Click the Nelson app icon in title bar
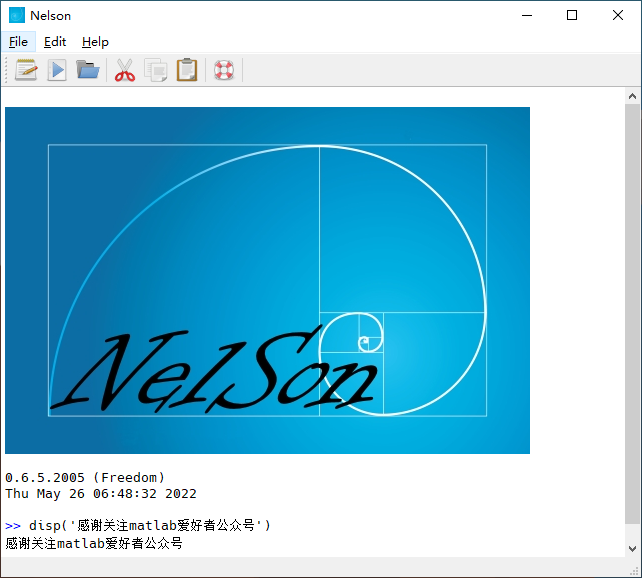This screenshot has height=578, width=642. pos(17,16)
